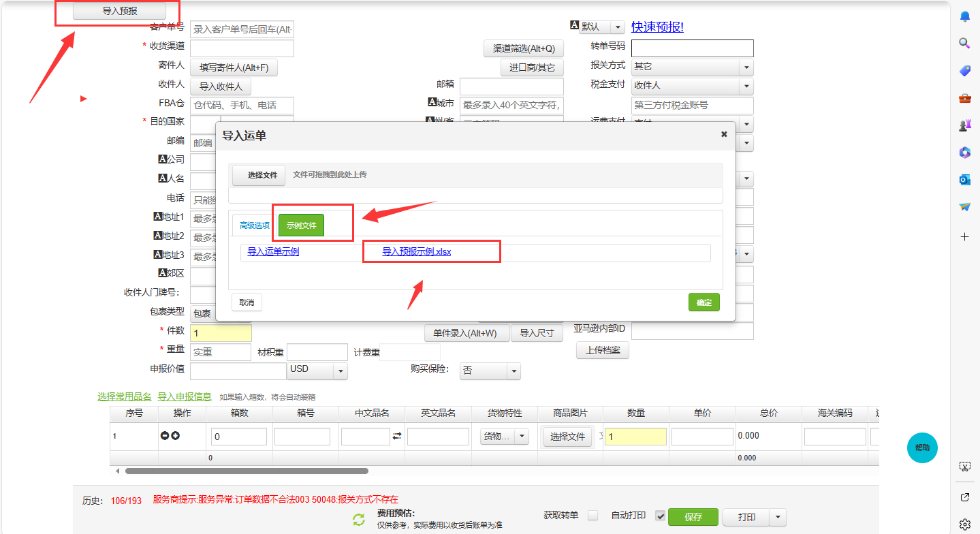Add a row with the plus icon
The height and width of the screenshot is (534, 980).
175,436
